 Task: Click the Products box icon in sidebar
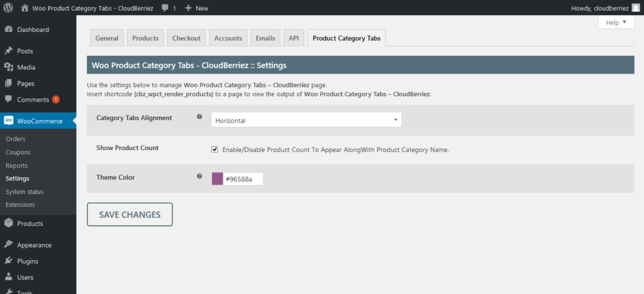(8, 224)
